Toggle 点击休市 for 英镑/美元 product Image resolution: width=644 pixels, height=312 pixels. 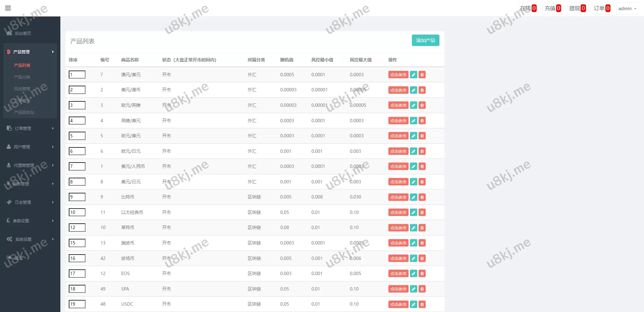pyautogui.click(x=398, y=121)
